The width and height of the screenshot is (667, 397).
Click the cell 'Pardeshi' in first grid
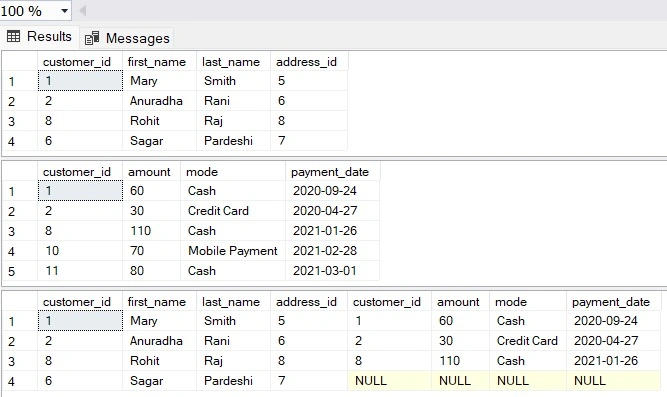233,141
